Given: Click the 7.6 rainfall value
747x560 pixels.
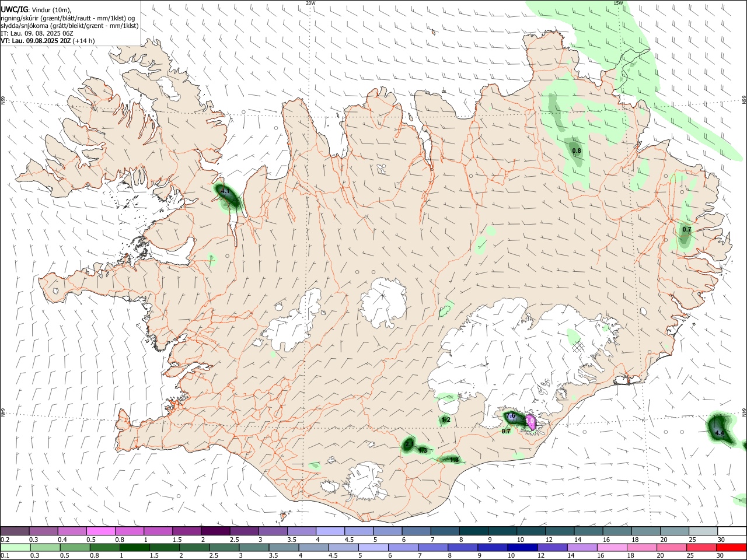Looking at the screenshot, I should click(x=511, y=416).
